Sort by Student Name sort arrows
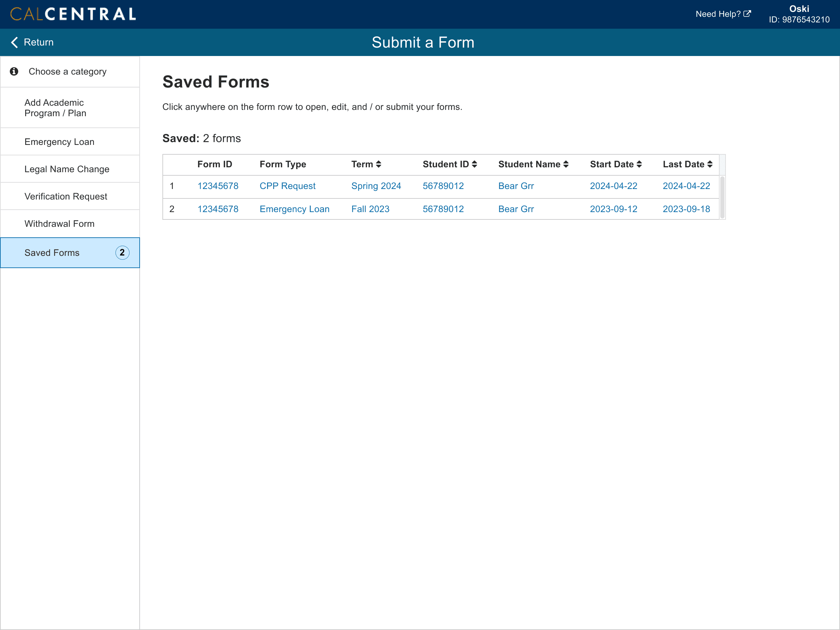Viewport: 840px width, 630px height. 566,164
